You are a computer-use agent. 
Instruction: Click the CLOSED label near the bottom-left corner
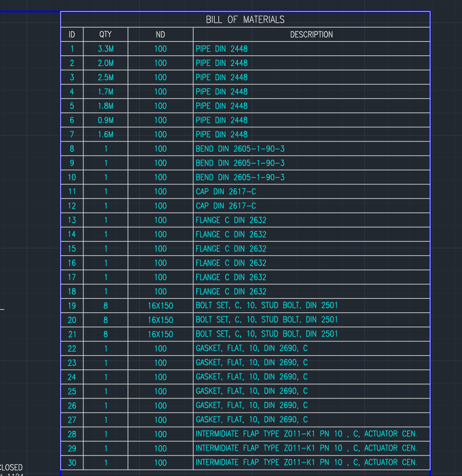pos(11,467)
